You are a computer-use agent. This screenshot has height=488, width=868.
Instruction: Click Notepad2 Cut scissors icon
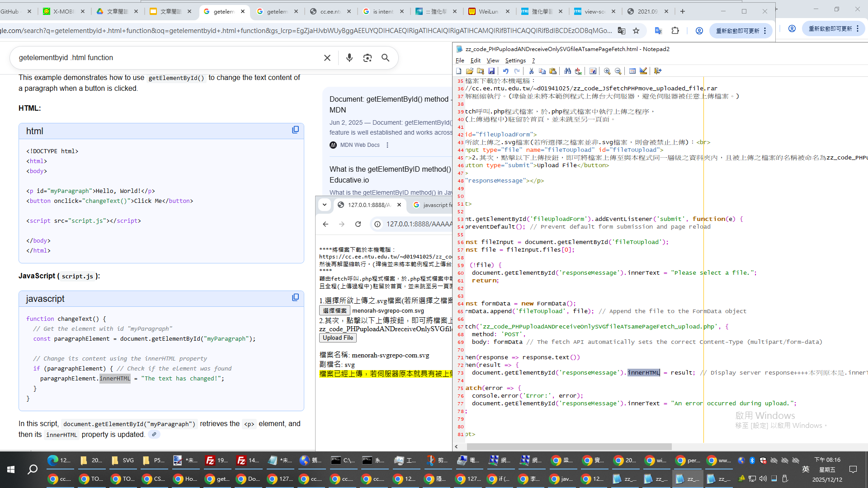531,71
